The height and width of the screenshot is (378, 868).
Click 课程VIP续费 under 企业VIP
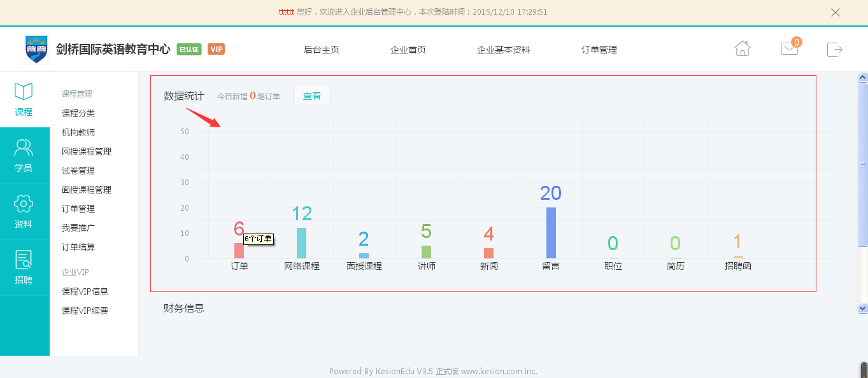click(x=84, y=310)
